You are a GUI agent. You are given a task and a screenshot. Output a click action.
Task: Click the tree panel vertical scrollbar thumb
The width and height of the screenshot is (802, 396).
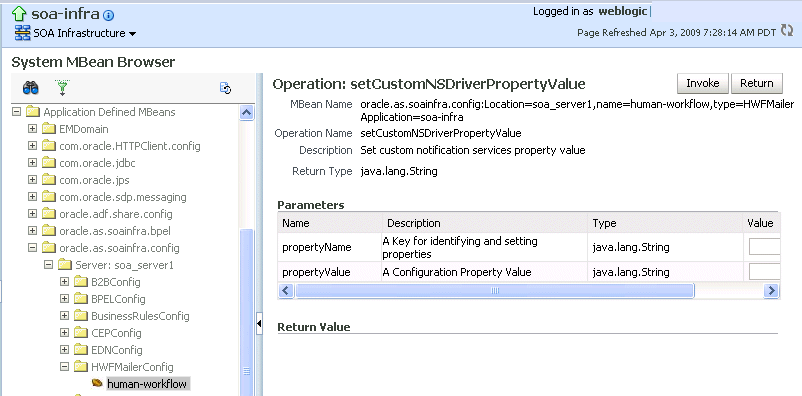coord(247,312)
